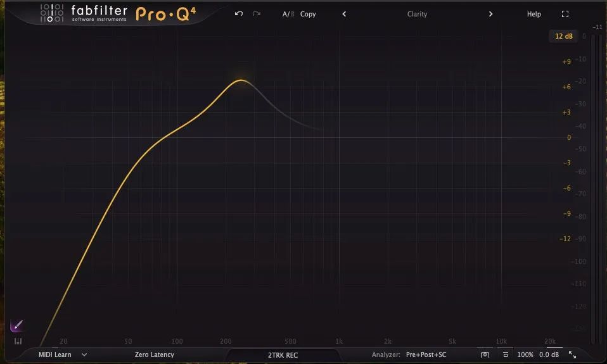Image resolution: width=607 pixels, height=364 pixels.
Task: Select the yellow EQ band node at the curve peak
Action: (241, 80)
